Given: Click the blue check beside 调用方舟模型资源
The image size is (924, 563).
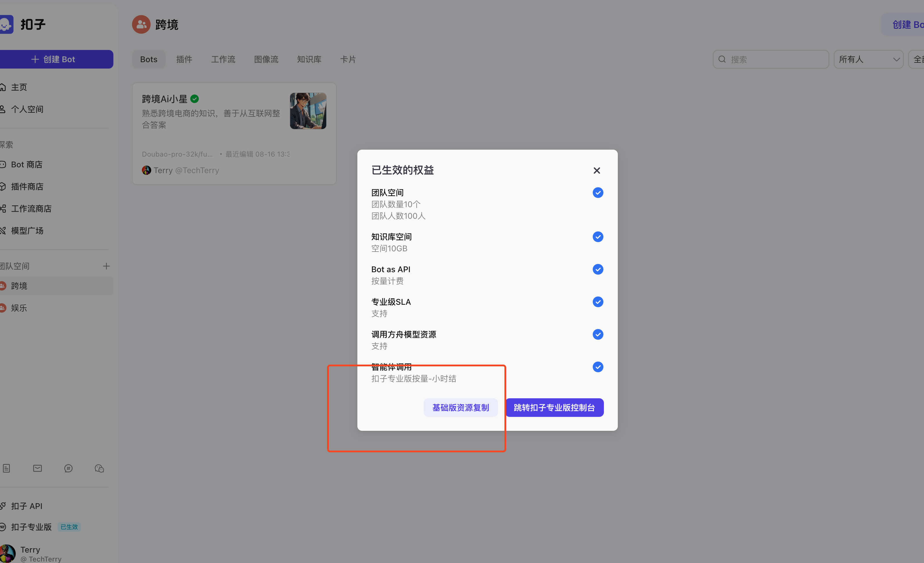Looking at the screenshot, I should pos(598,334).
